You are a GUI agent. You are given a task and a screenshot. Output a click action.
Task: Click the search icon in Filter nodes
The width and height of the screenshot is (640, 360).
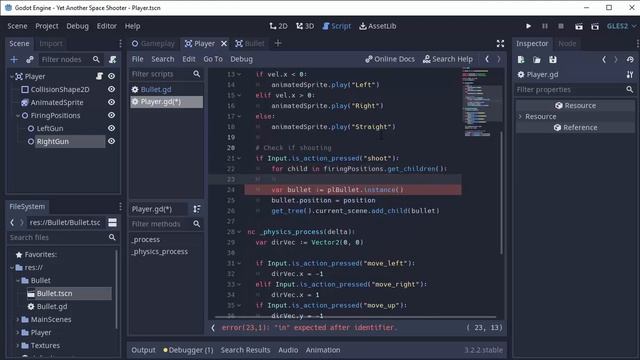coord(96,60)
